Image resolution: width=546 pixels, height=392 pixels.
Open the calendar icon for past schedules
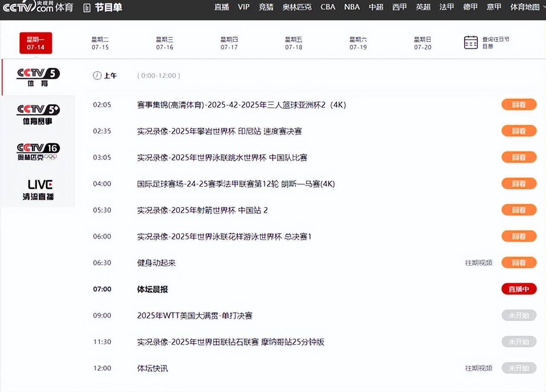(x=471, y=42)
